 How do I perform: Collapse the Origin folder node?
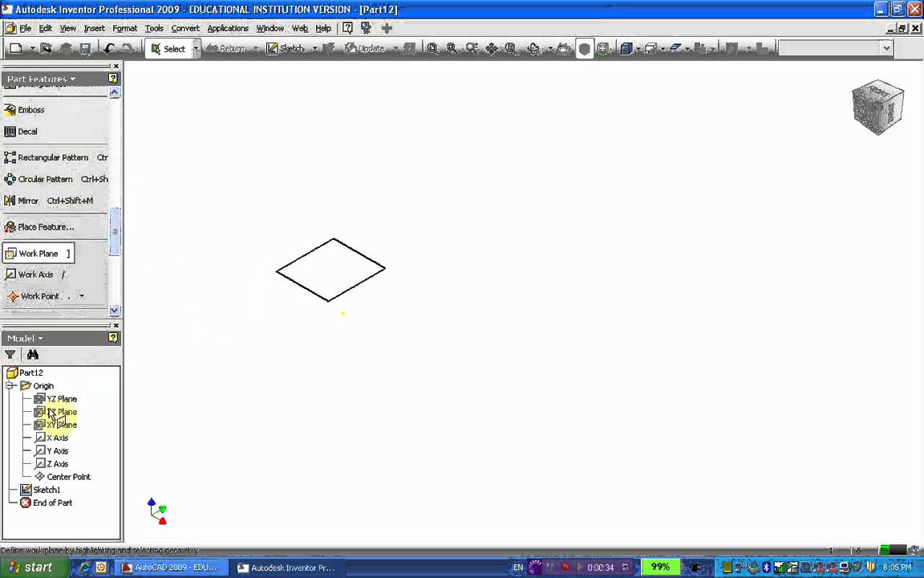pos(10,385)
